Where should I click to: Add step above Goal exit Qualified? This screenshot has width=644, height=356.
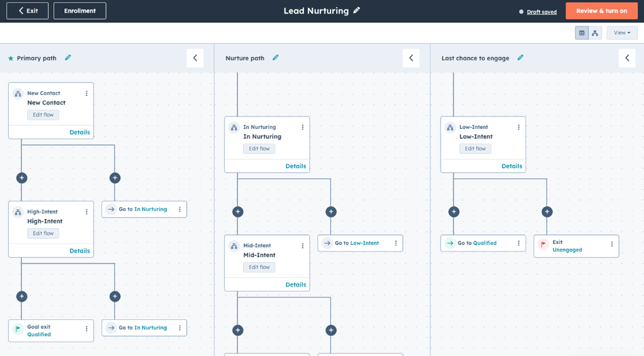(x=22, y=297)
